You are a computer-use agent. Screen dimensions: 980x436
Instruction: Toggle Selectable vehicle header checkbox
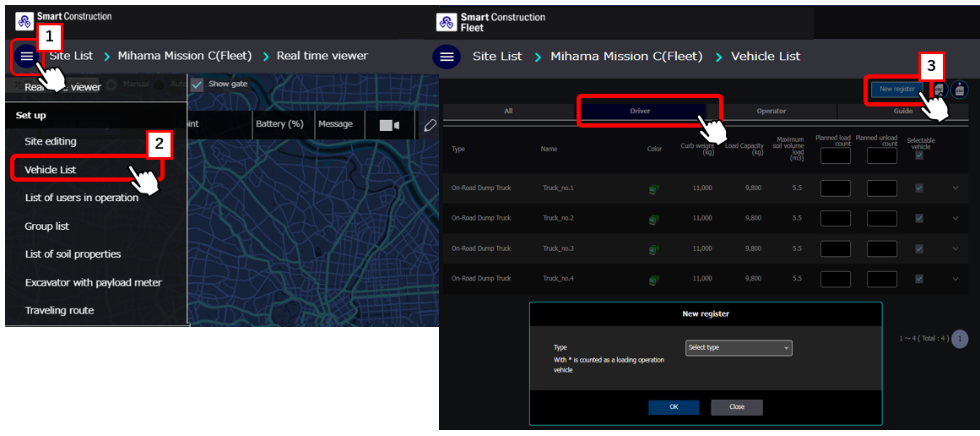919,155
